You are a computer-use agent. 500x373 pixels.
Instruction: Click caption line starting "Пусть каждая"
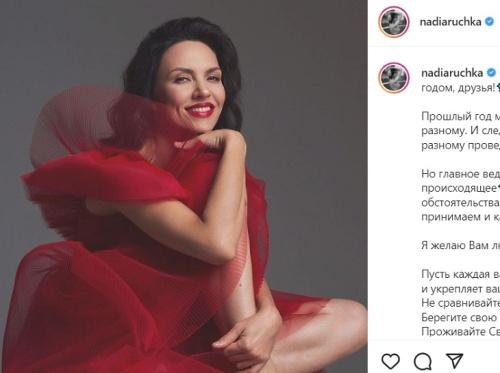(x=461, y=274)
